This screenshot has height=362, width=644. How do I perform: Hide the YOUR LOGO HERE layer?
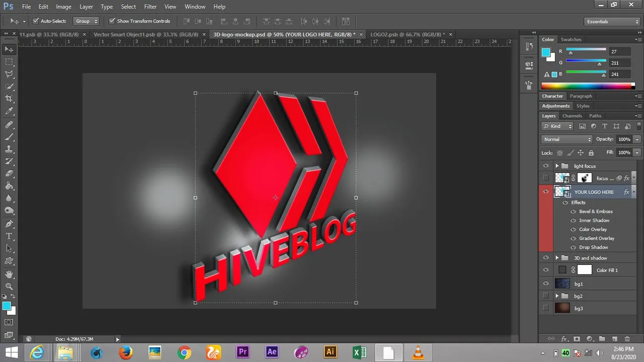click(546, 192)
